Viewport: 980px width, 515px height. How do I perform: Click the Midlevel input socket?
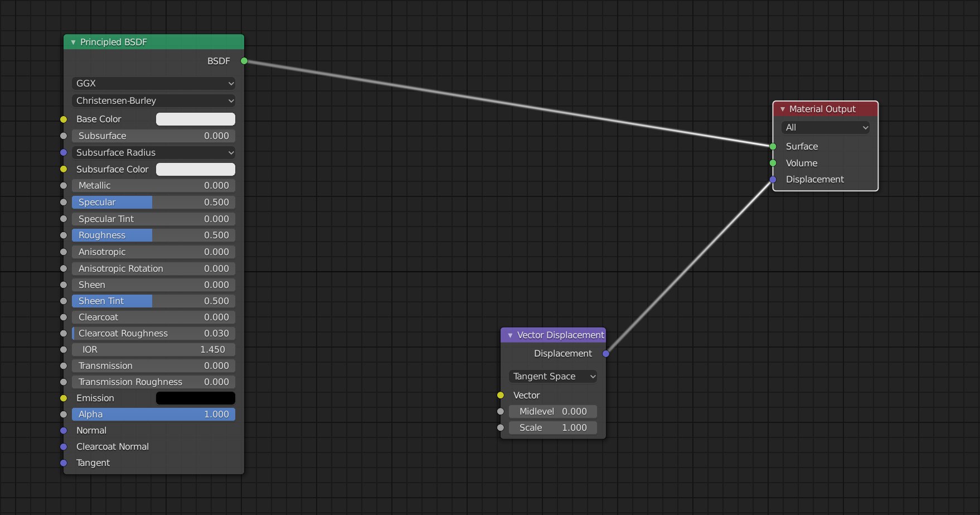[x=501, y=411]
